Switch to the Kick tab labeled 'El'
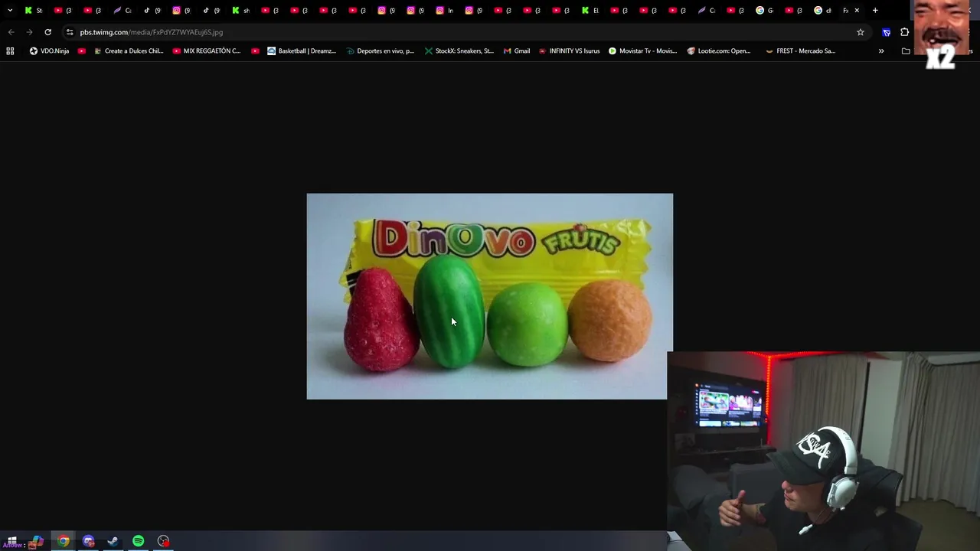The width and height of the screenshot is (980, 551). [590, 10]
